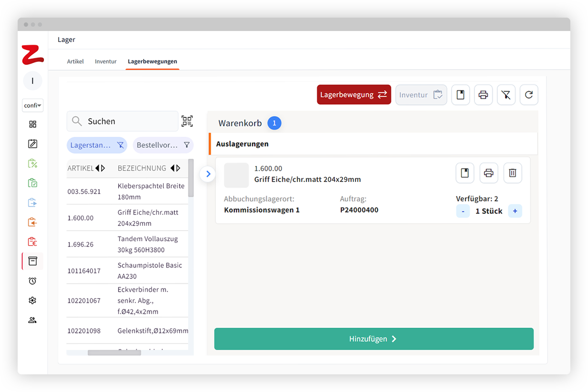
Task: Click the printer icon in top toolbar
Action: [483, 95]
